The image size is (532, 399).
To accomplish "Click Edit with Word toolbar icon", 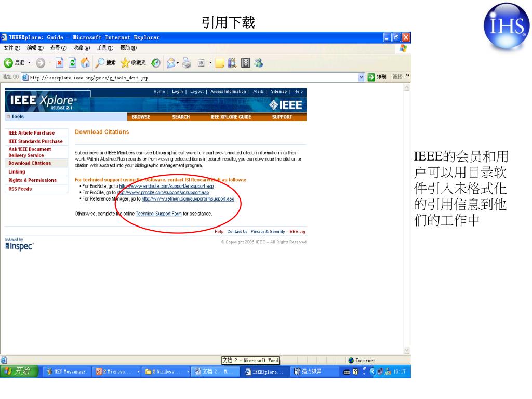I will (x=201, y=63).
